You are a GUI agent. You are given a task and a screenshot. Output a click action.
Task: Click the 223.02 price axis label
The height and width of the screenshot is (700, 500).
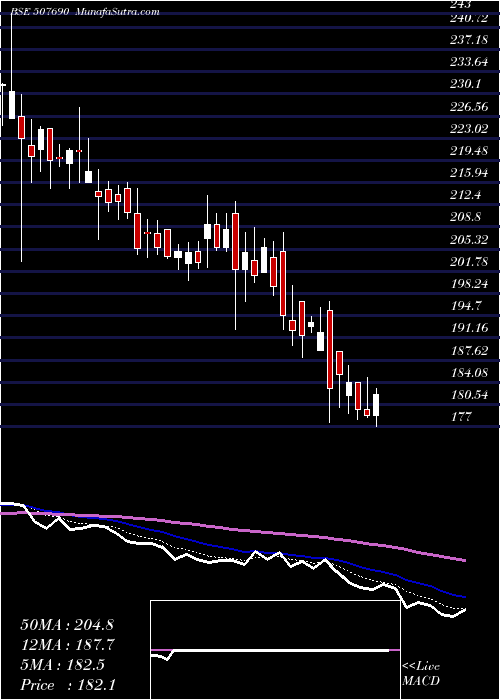pos(468,129)
